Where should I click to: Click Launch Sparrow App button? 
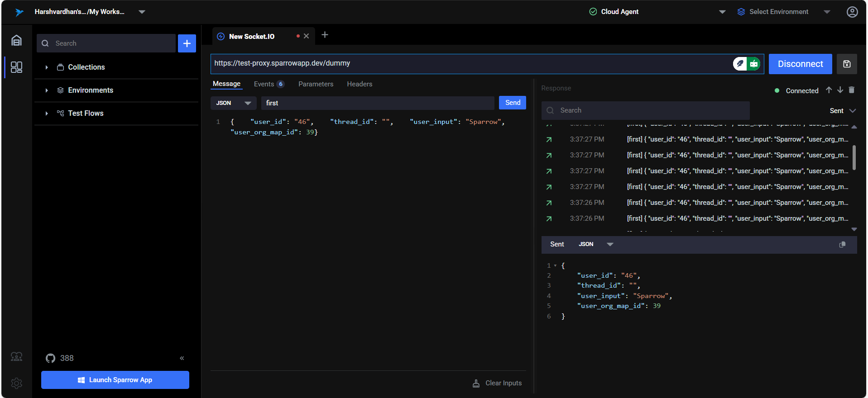(115, 380)
